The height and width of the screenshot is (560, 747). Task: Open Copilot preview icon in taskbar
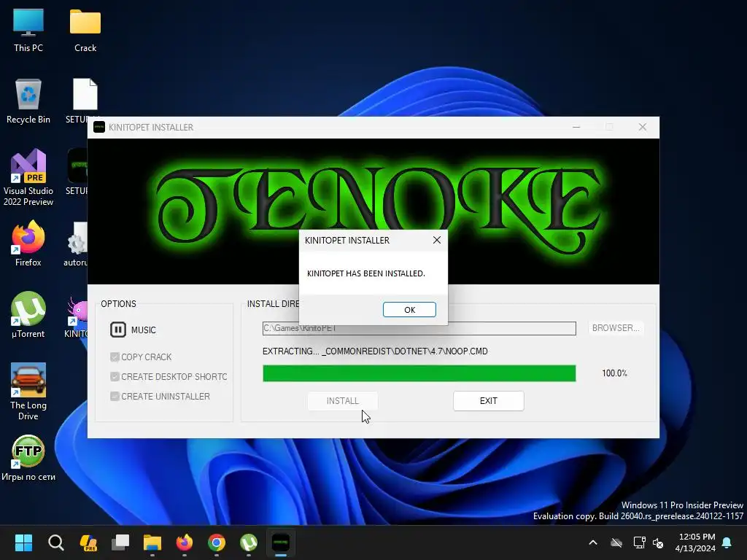point(88,542)
